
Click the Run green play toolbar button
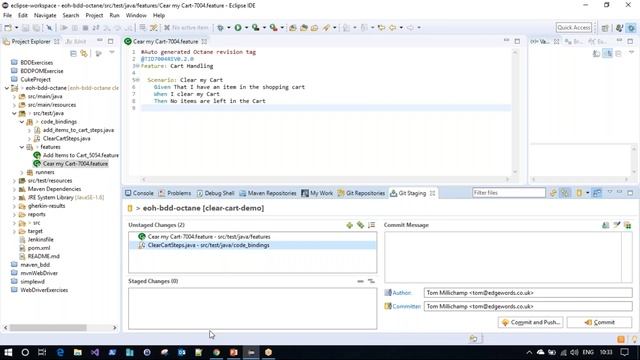238,28
